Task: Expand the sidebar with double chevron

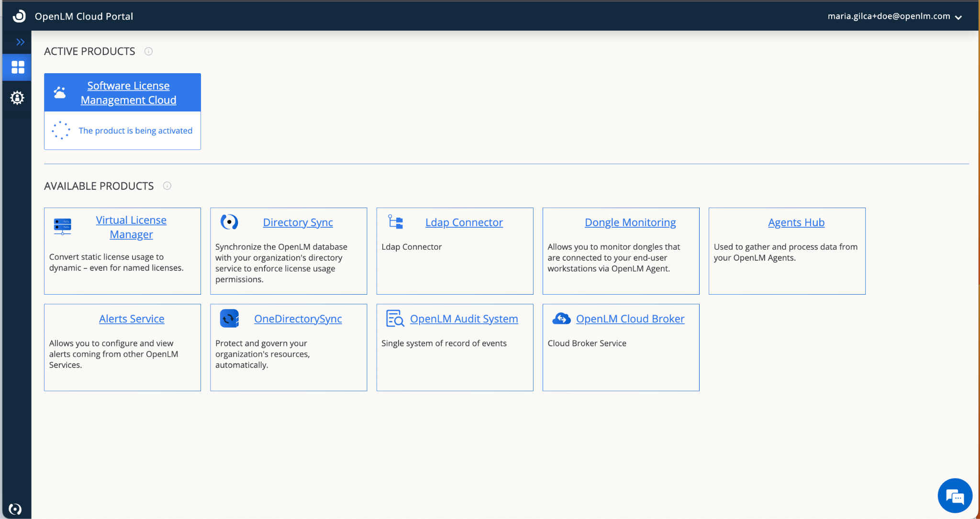Action: click(x=20, y=42)
